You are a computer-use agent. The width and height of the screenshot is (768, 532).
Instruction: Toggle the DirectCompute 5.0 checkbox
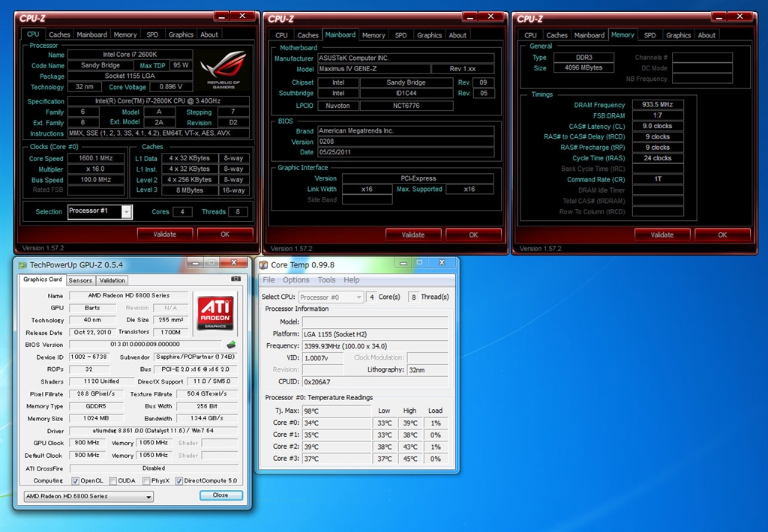point(178,481)
